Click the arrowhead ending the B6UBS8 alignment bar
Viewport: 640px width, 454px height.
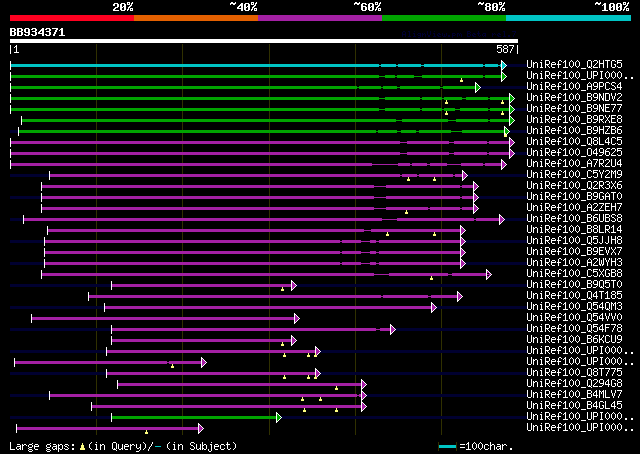click(502, 220)
